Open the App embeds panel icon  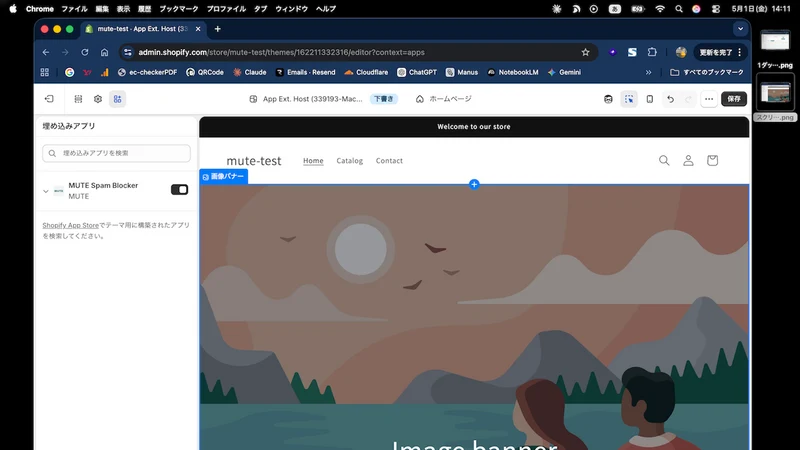click(117, 99)
